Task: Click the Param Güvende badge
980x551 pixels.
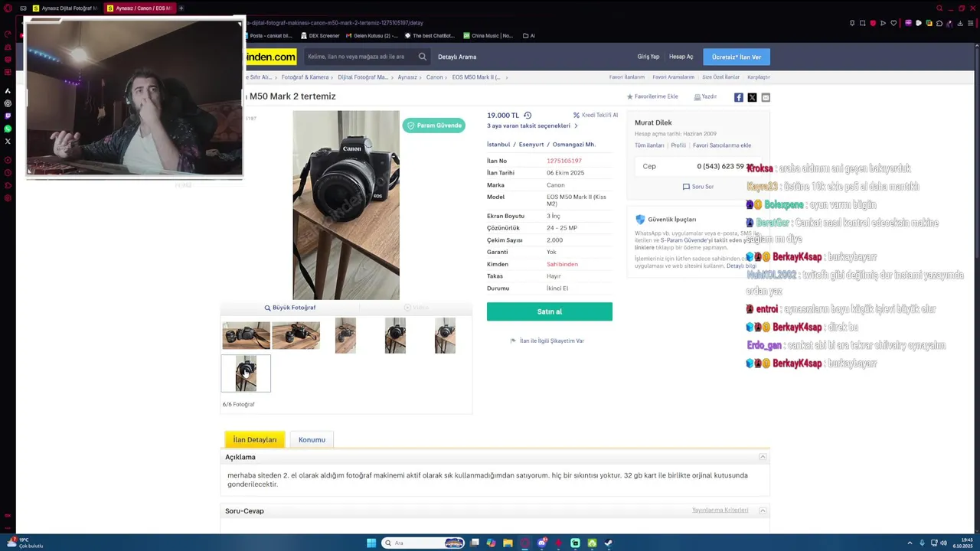Action: click(x=434, y=126)
